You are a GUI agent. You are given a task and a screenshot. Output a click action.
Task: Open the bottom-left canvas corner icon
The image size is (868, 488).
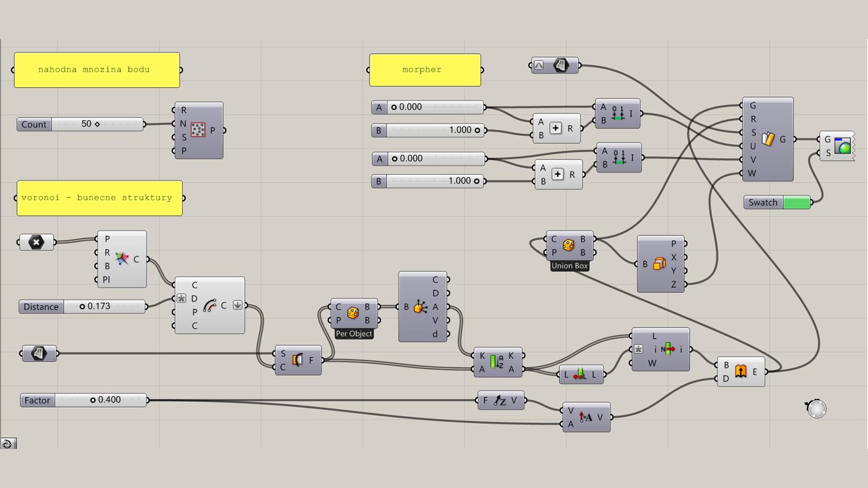pyautogui.click(x=8, y=444)
